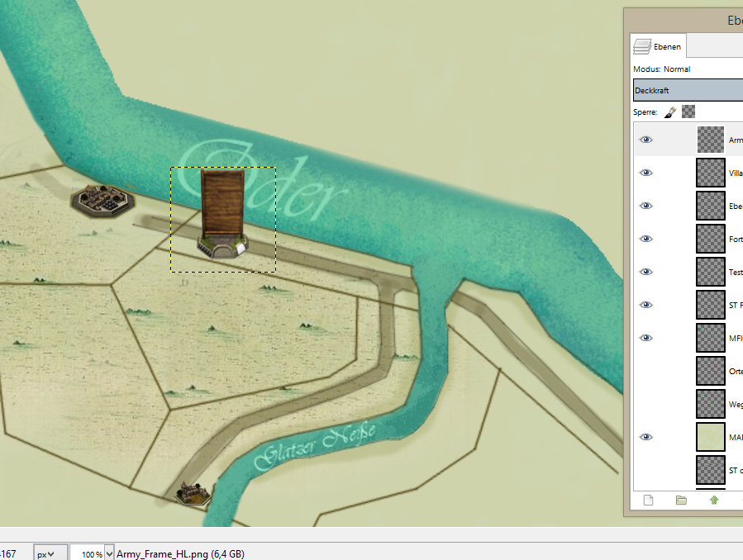Select the Villa layer row

(x=734, y=173)
